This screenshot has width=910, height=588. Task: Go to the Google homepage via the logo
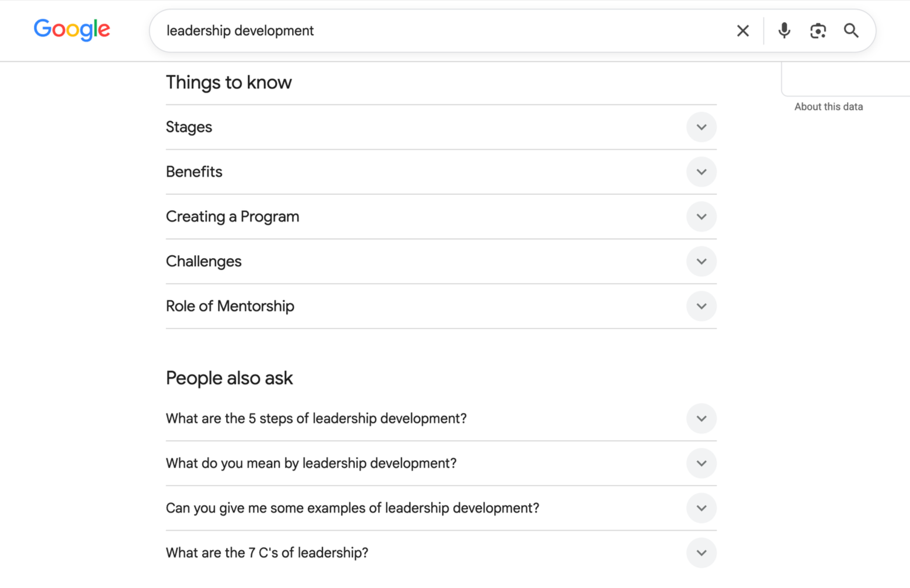coord(72,30)
